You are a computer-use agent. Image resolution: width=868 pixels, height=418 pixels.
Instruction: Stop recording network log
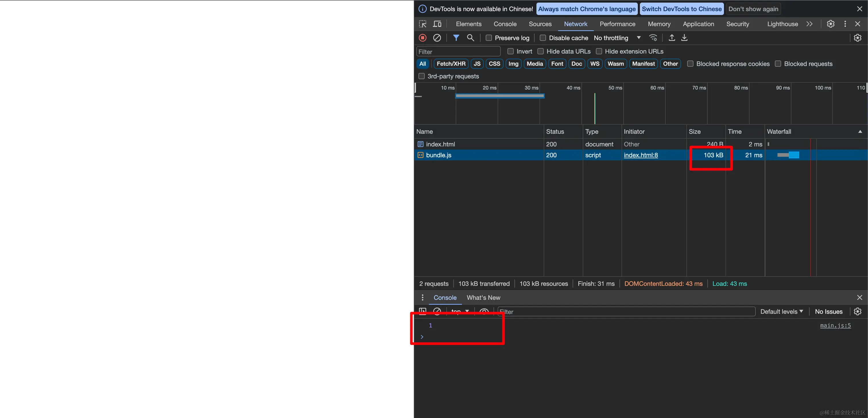423,38
